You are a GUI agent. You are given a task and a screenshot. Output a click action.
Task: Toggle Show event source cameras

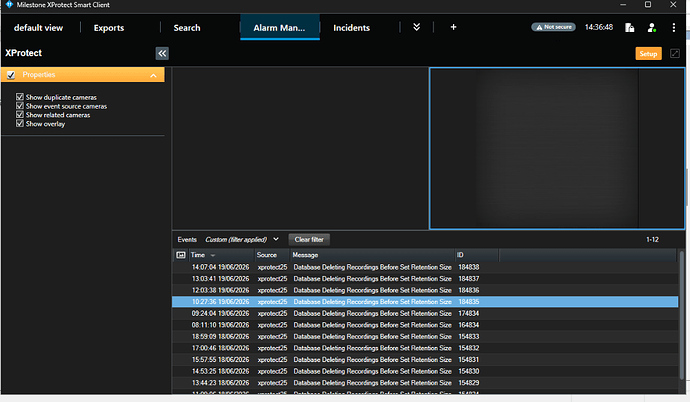(19, 106)
